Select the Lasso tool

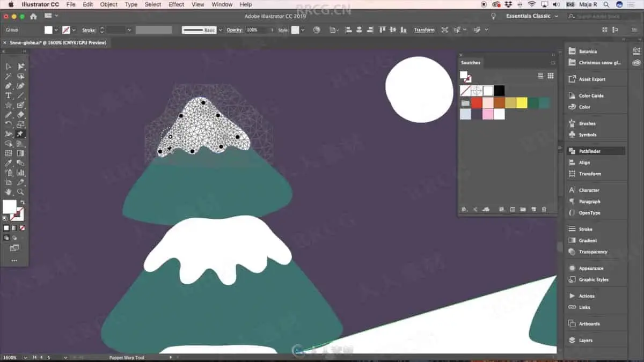(x=20, y=76)
